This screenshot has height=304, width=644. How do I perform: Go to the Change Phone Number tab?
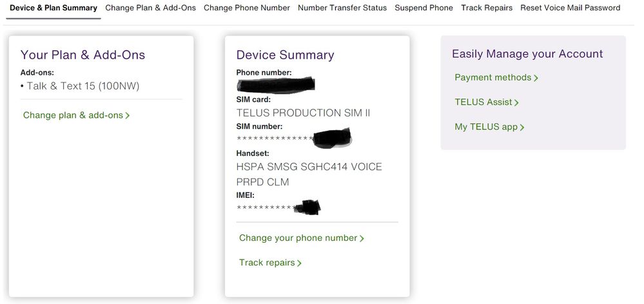pos(247,8)
